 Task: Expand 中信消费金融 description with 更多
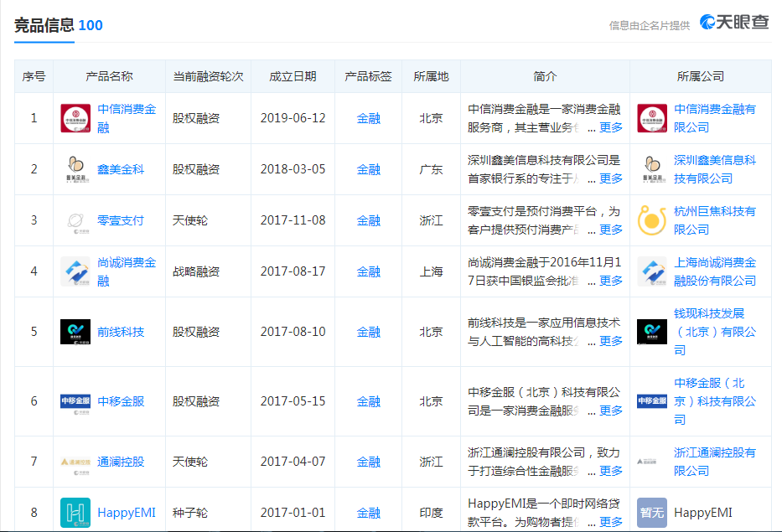point(611,127)
